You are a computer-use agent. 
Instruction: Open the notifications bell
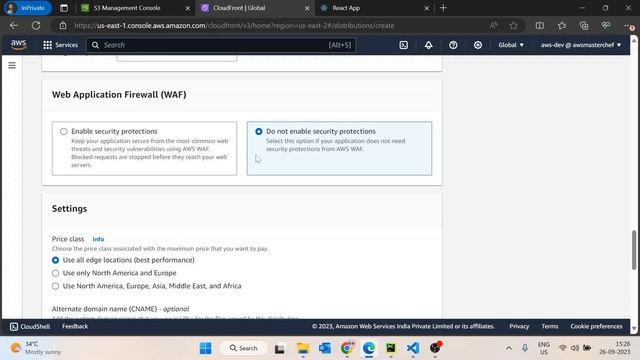pyautogui.click(x=428, y=45)
